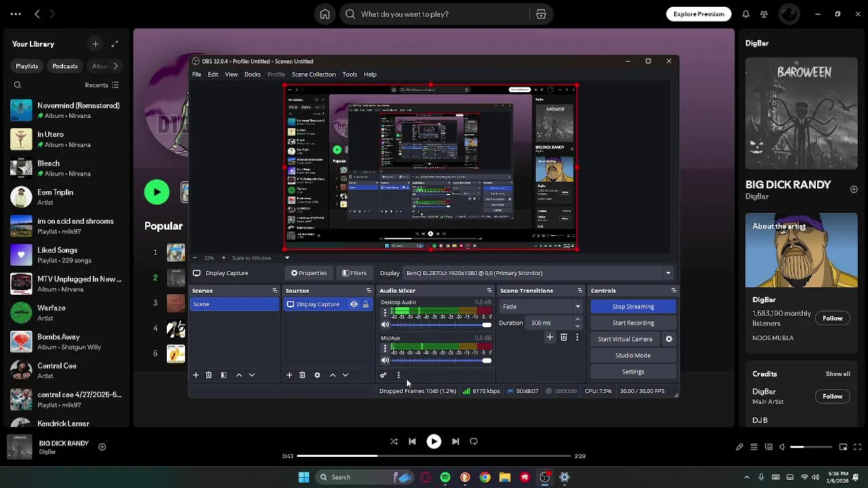The height and width of the screenshot is (488, 868).
Task: Open Spotify notifications bell
Action: (746, 14)
